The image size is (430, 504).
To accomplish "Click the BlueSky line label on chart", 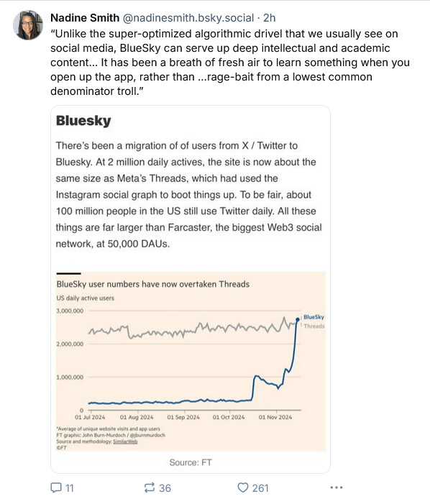I will (314, 317).
